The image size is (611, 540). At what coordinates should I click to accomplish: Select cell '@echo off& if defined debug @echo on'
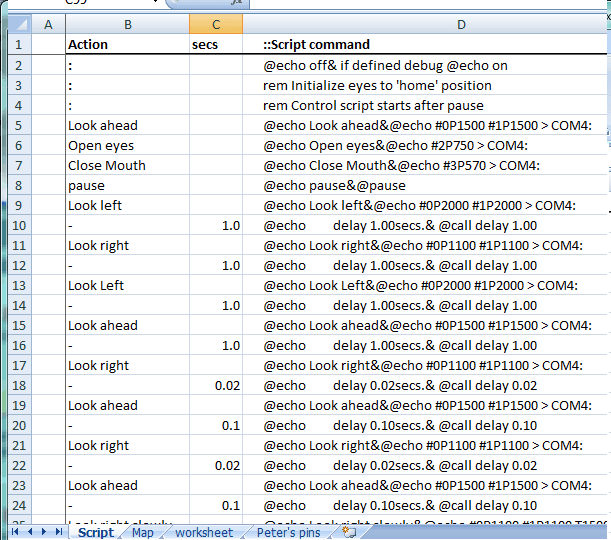424,65
